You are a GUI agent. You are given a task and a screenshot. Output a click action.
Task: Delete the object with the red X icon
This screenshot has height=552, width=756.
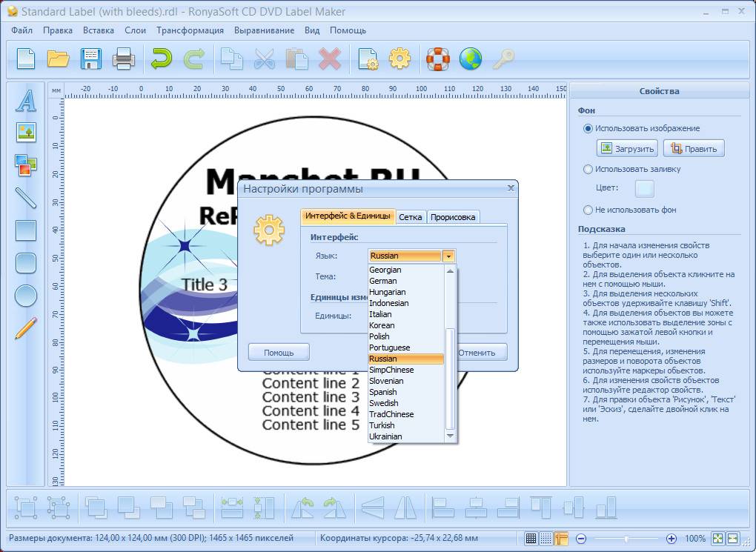coord(330,59)
